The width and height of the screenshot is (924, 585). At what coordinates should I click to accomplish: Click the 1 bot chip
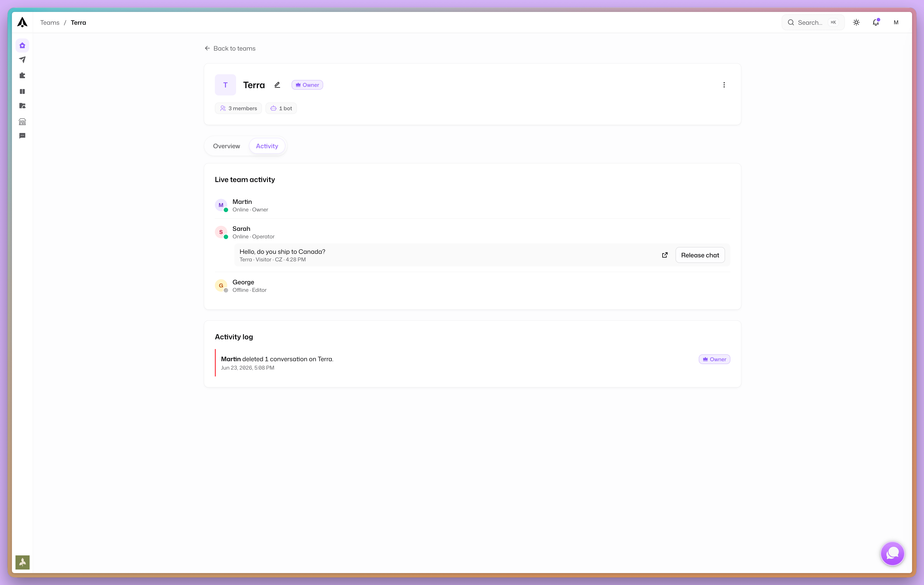tap(281, 108)
